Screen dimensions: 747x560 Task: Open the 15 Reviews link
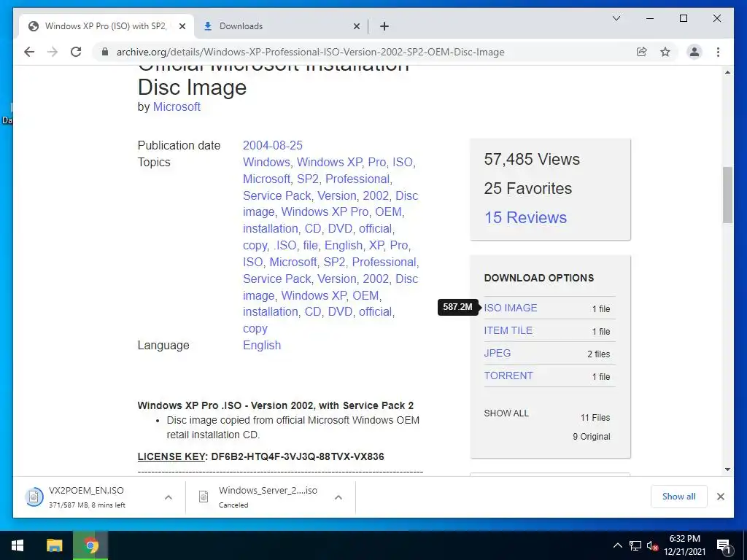click(525, 217)
